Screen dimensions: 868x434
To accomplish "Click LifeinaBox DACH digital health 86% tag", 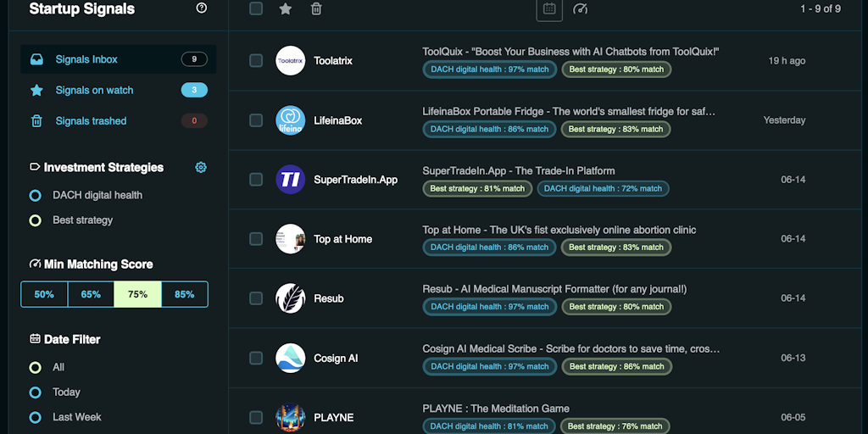I will click(489, 129).
